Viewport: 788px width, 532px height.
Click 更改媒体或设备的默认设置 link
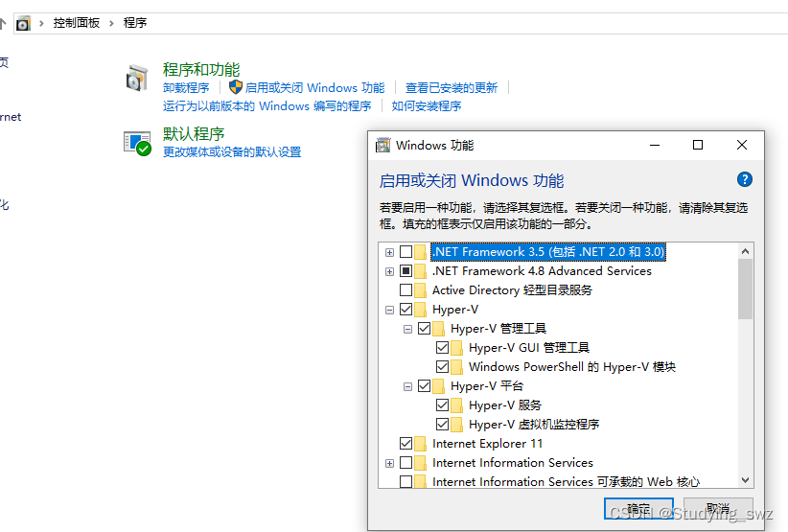click(232, 151)
